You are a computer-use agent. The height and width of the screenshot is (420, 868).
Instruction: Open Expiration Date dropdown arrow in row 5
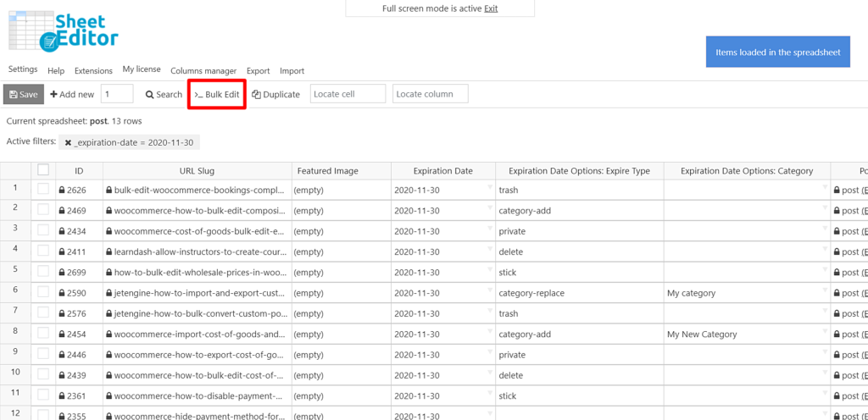(490, 270)
